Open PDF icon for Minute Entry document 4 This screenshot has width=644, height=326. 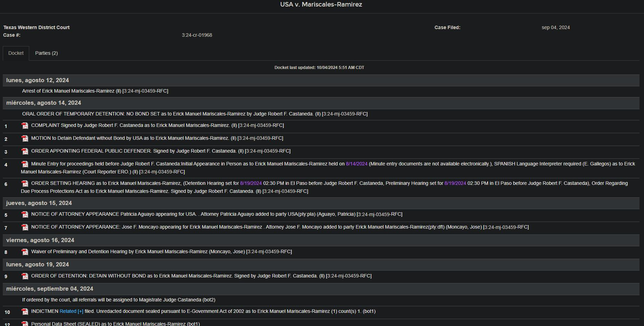tap(25, 164)
